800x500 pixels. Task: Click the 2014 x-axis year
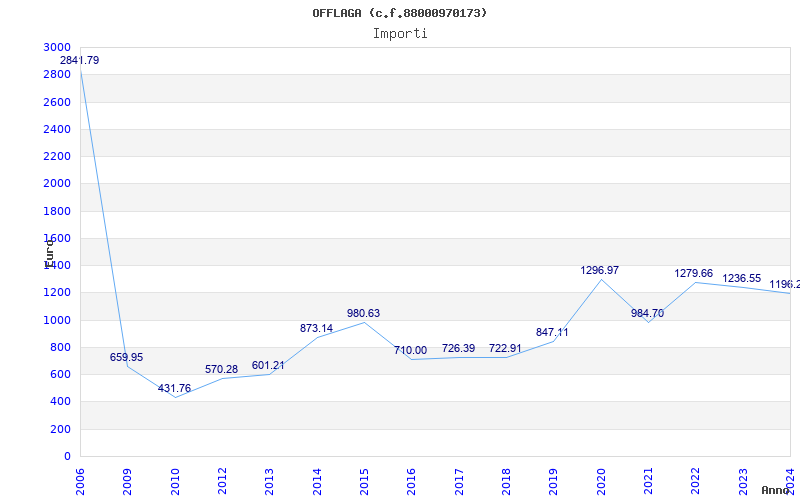click(x=317, y=481)
